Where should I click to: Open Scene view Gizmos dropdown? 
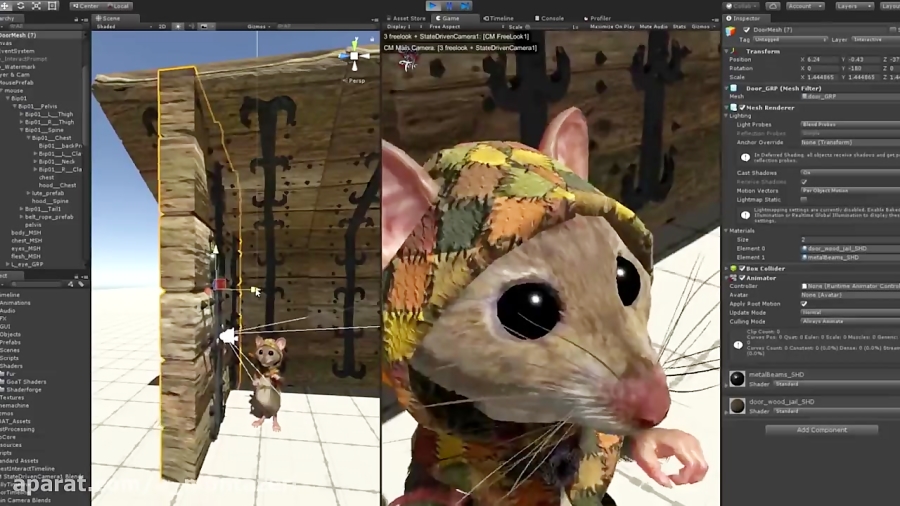click(x=257, y=26)
